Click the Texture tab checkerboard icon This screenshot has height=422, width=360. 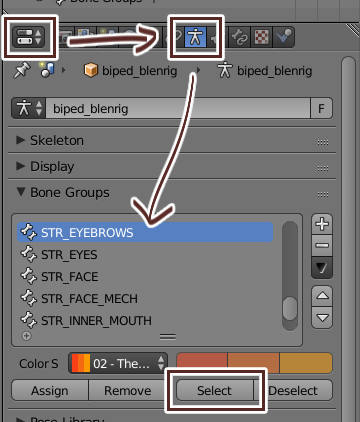[262, 37]
